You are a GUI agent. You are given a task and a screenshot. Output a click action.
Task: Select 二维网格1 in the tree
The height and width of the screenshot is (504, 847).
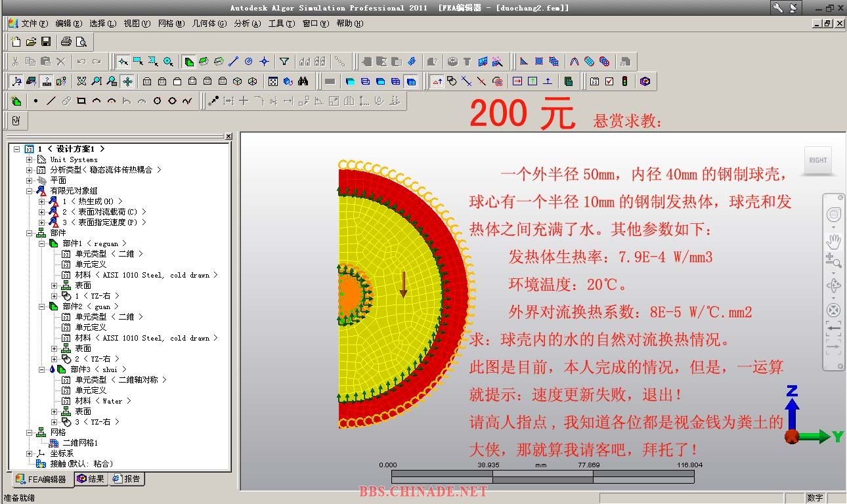coord(79,443)
